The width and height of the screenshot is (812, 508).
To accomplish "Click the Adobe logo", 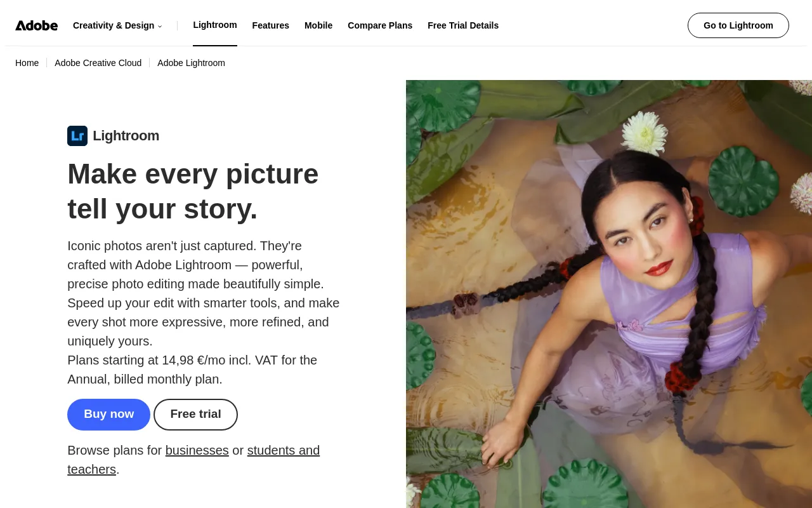I will [37, 25].
